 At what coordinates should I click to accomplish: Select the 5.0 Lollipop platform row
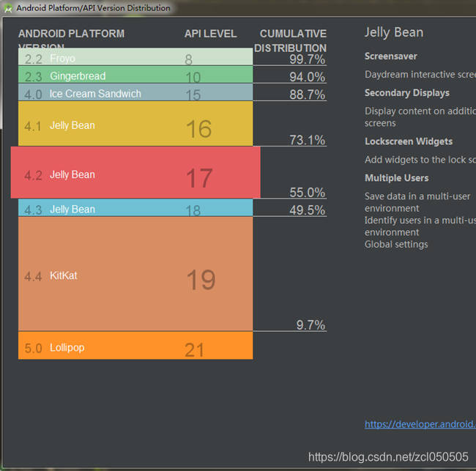click(135, 346)
